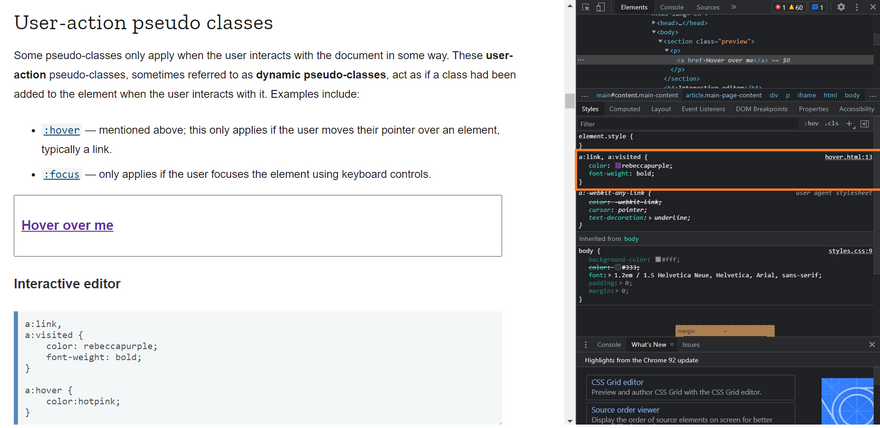Toggle the device toolbar icon
The height and width of the screenshot is (428, 880).
pyautogui.click(x=600, y=7)
